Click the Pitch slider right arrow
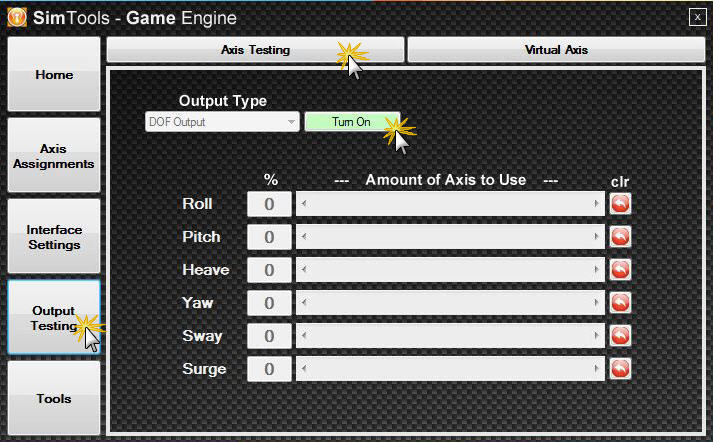713x442 pixels. pyautogui.click(x=598, y=237)
